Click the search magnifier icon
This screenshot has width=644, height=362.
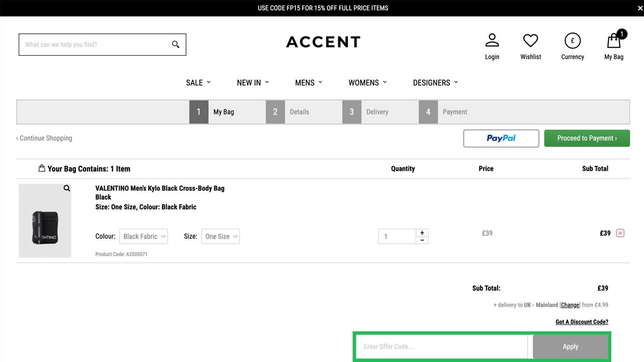click(x=176, y=44)
